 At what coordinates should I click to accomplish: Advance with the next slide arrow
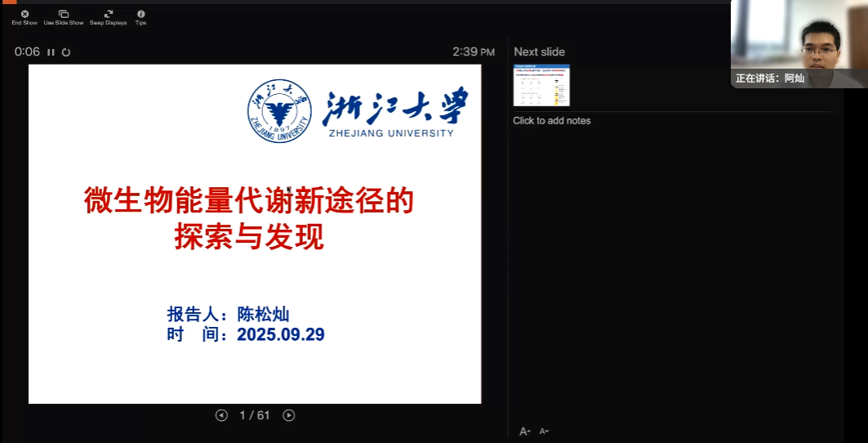point(288,415)
